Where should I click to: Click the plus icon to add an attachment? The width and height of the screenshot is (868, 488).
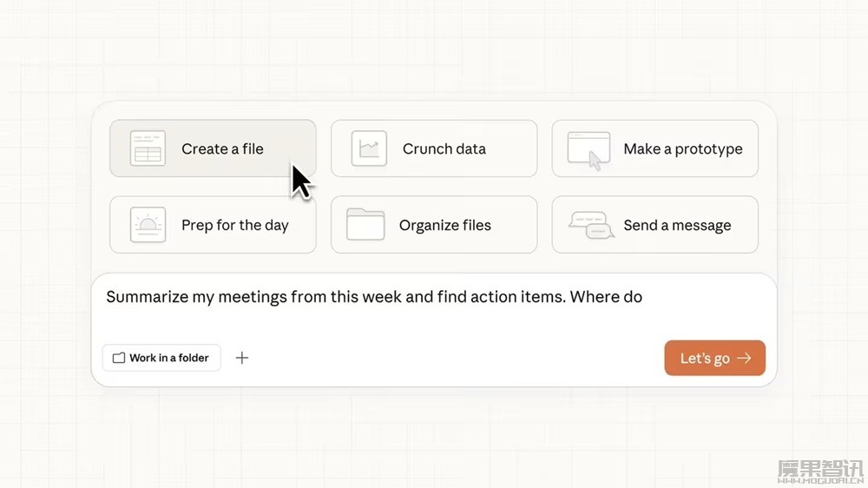click(242, 358)
